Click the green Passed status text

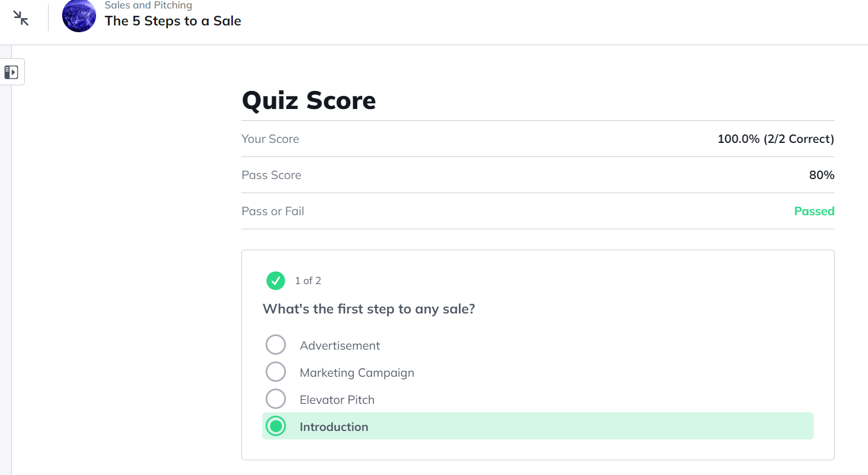point(814,211)
